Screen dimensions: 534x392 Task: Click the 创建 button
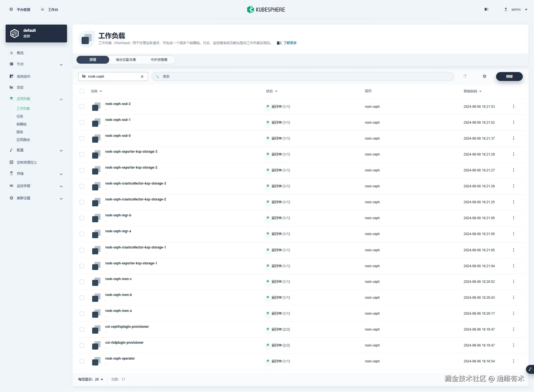tap(509, 77)
